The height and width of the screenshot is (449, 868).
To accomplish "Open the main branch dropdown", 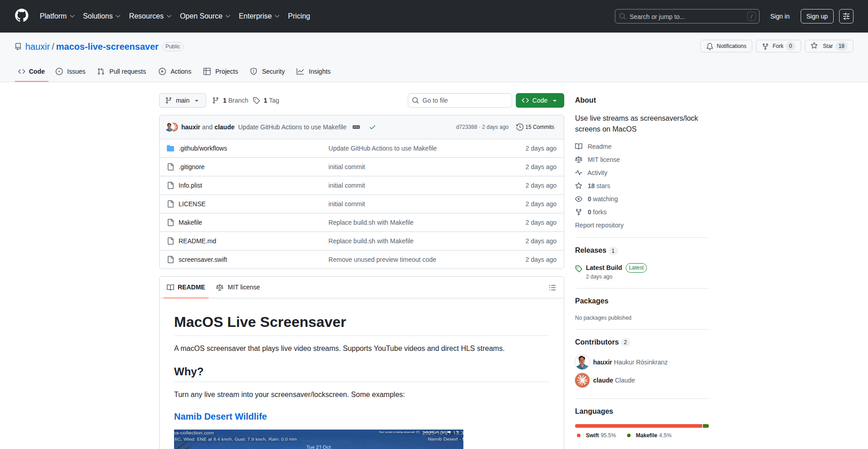I will tap(182, 100).
